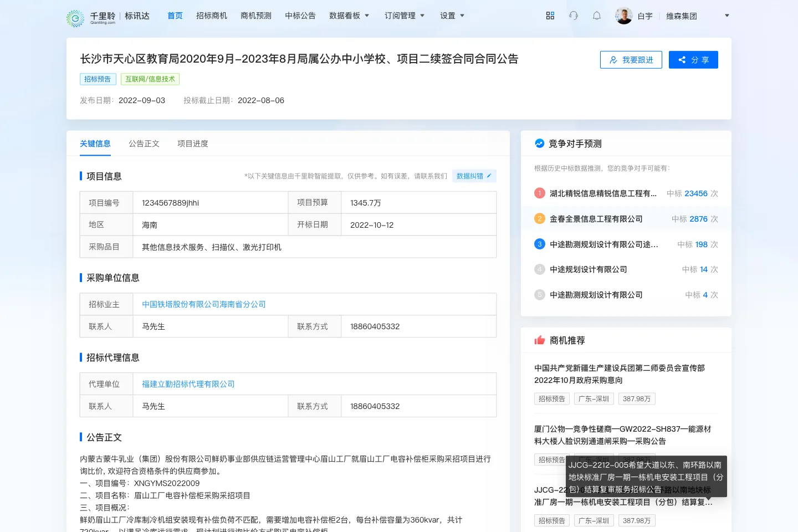This screenshot has height=532, width=798.
Task: Click the 中标 23456 次 count
Action: [x=692, y=193]
